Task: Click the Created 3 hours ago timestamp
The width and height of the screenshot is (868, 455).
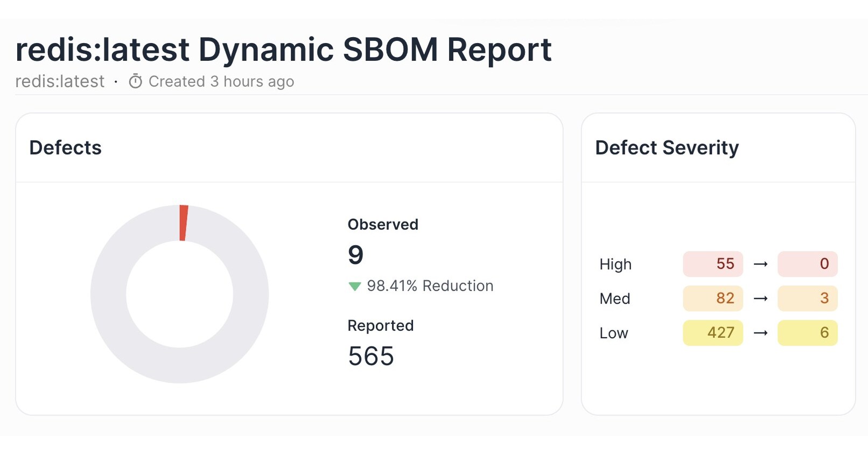Action: [221, 81]
